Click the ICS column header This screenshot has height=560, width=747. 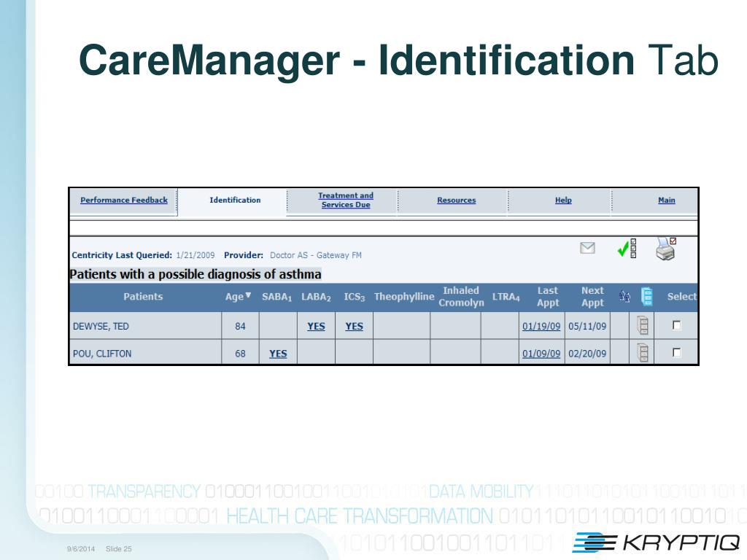[354, 297]
